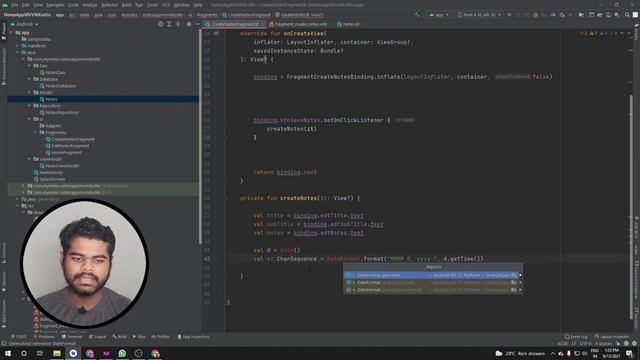Open the Problems tool window
The width and height of the screenshot is (640, 360).
tap(44, 337)
